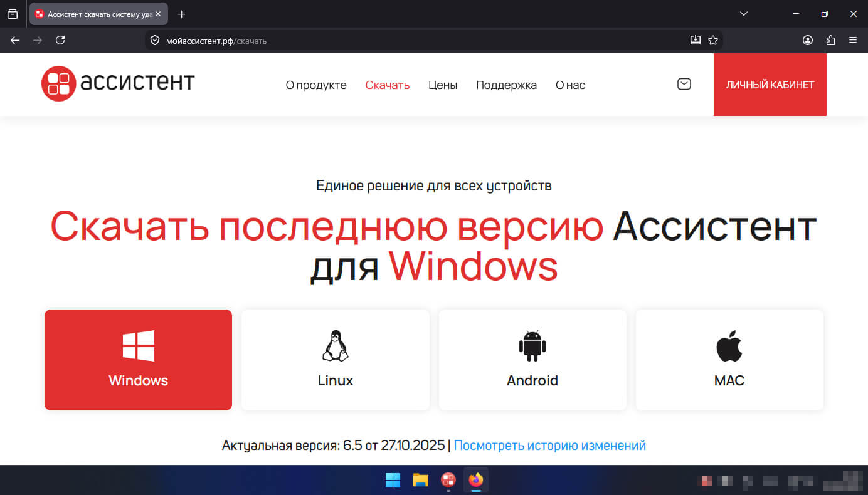Click the browser back arrow
This screenshot has height=495, width=868.
(15, 40)
